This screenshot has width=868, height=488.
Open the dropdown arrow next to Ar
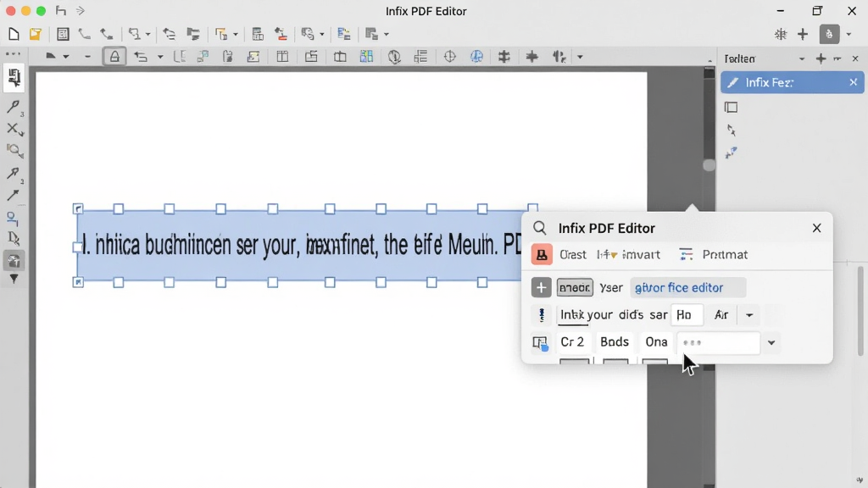(749, 315)
